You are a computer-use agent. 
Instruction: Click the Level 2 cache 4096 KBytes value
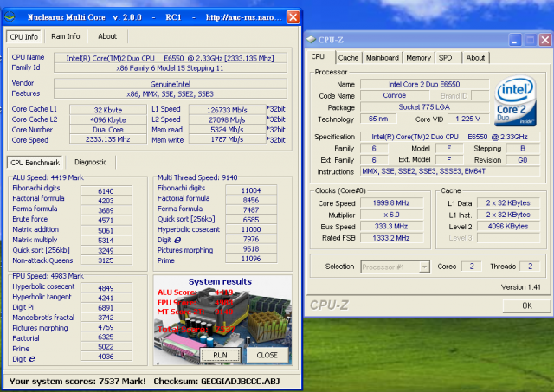pos(508,227)
